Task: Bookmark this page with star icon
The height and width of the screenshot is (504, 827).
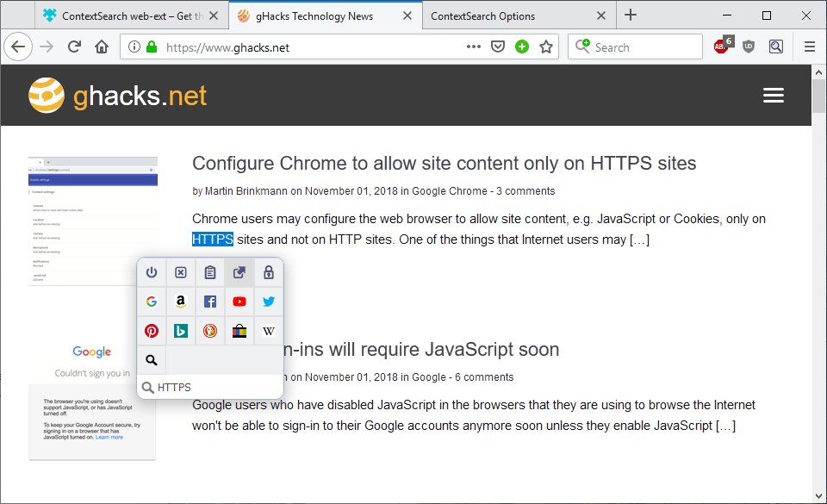Action: (x=546, y=47)
